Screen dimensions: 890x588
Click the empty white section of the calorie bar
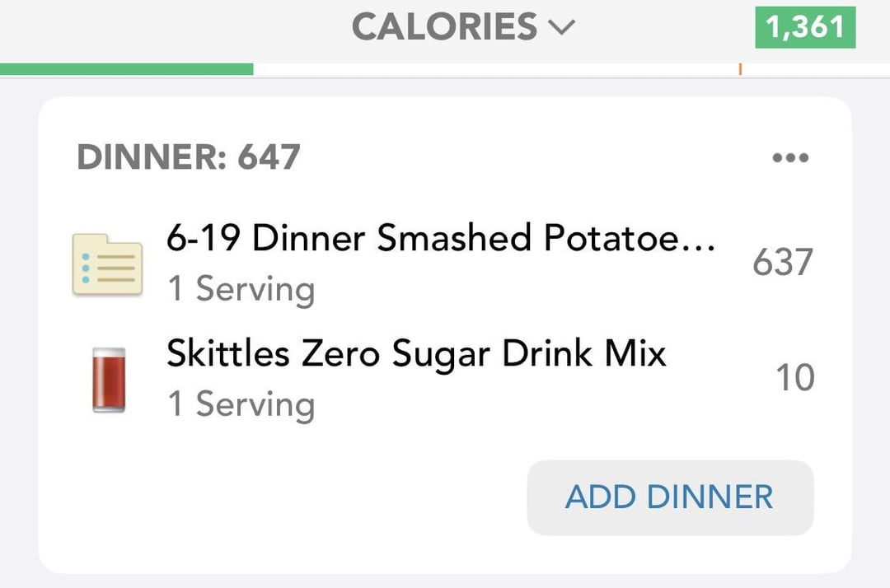[495, 69]
